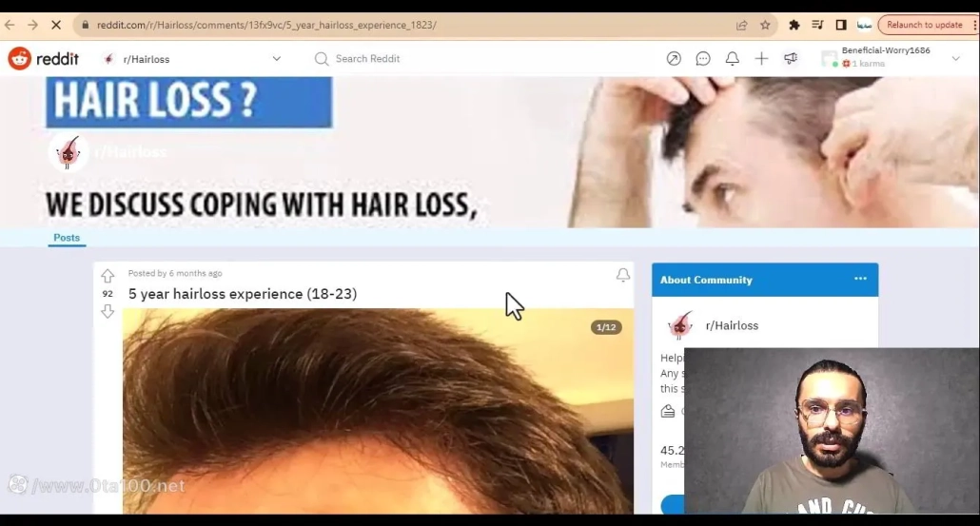The width and height of the screenshot is (980, 526).
Task: Stop loading the page
Action: 58,25
